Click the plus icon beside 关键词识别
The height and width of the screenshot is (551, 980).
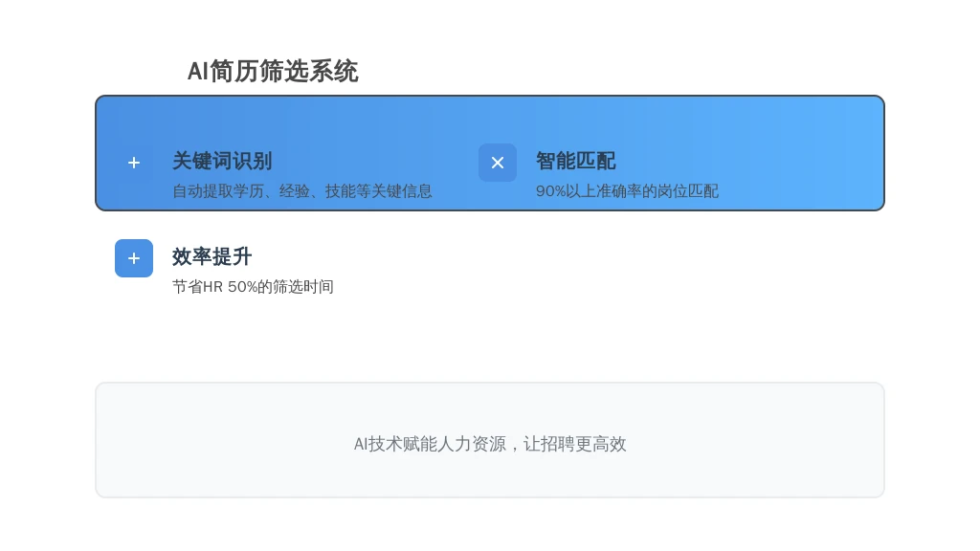click(x=134, y=163)
